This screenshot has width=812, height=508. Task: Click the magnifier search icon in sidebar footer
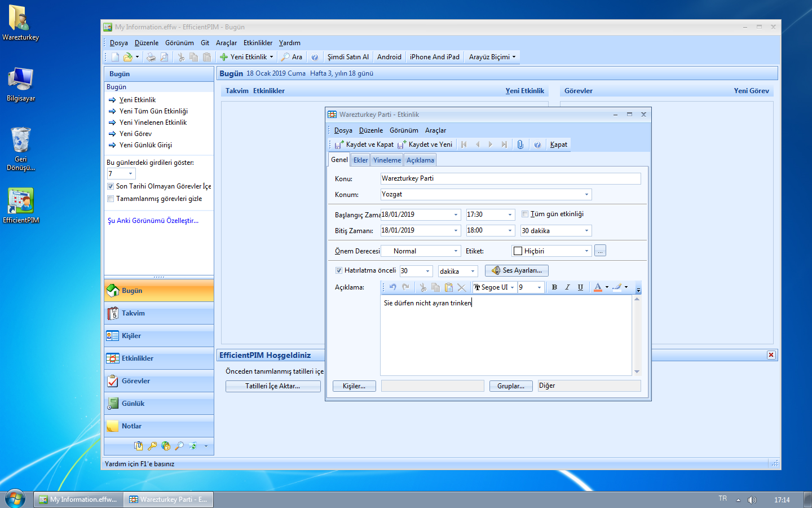coord(179,446)
